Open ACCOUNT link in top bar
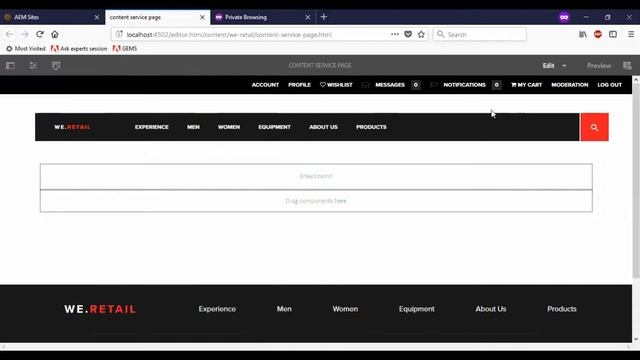This screenshot has width=640, height=360. 265,85
